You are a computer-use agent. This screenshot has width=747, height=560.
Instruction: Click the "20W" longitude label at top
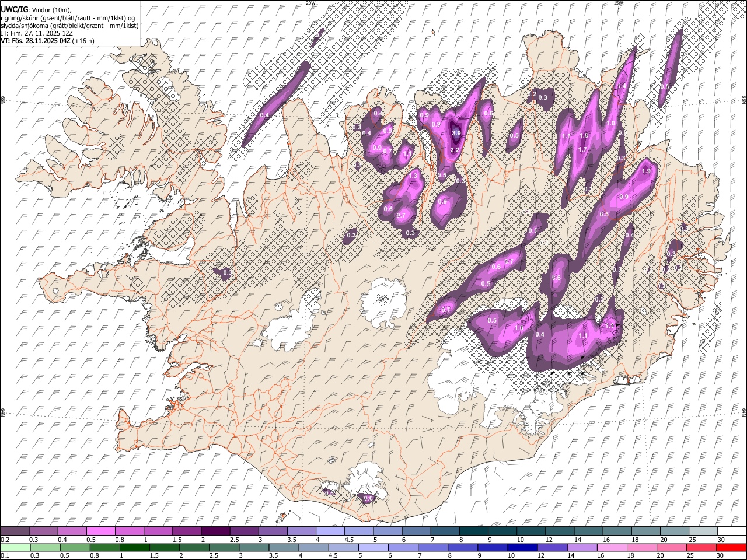pyautogui.click(x=310, y=3)
